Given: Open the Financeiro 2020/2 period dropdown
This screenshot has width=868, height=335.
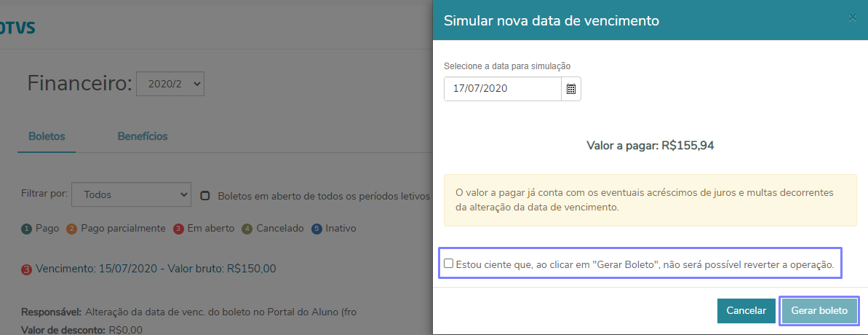Looking at the screenshot, I should pos(170,84).
